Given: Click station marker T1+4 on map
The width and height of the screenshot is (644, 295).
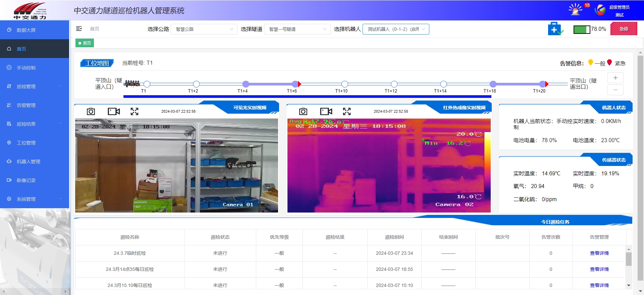Looking at the screenshot, I should [x=246, y=84].
